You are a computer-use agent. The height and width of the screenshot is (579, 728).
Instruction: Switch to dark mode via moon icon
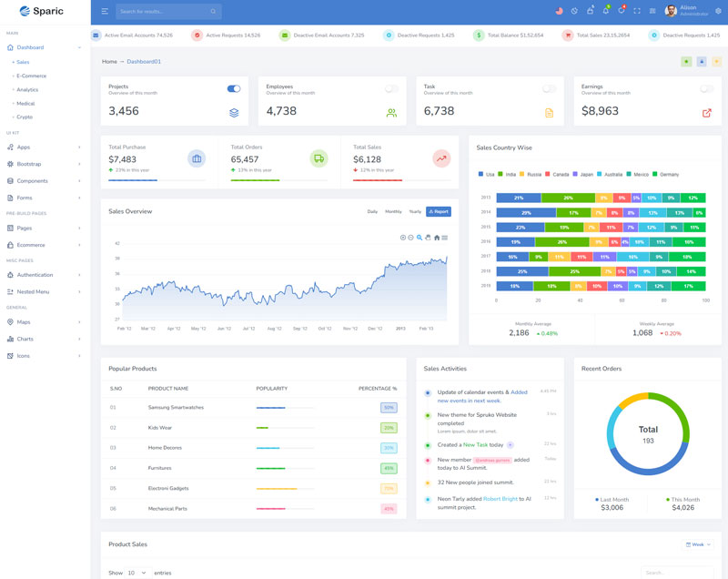[x=574, y=11]
